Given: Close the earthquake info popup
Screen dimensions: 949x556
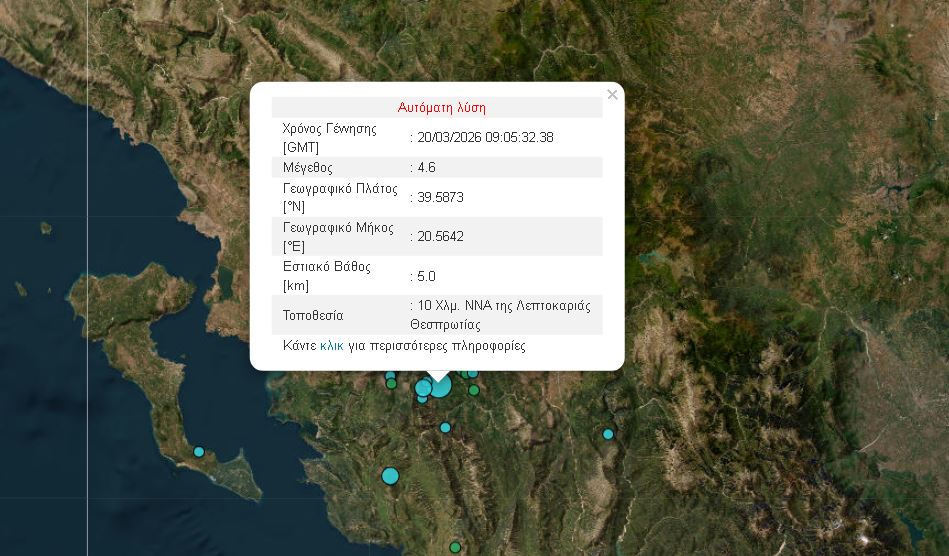Looking at the screenshot, I should tap(612, 95).
